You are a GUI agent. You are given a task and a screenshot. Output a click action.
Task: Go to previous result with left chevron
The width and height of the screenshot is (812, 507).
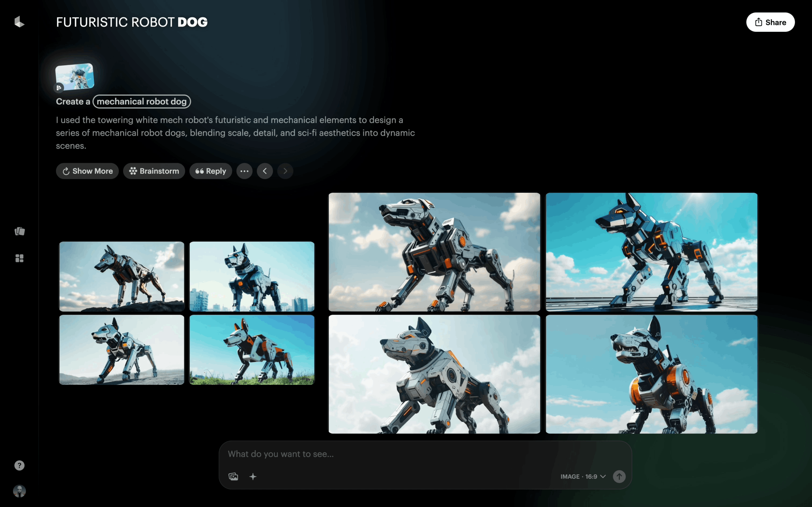[x=265, y=171]
